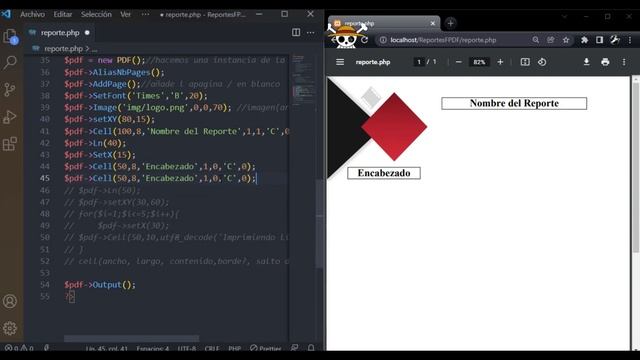Click the feedback icon left of the bell
The width and height of the screenshot is (640, 360).
(x=294, y=348)
